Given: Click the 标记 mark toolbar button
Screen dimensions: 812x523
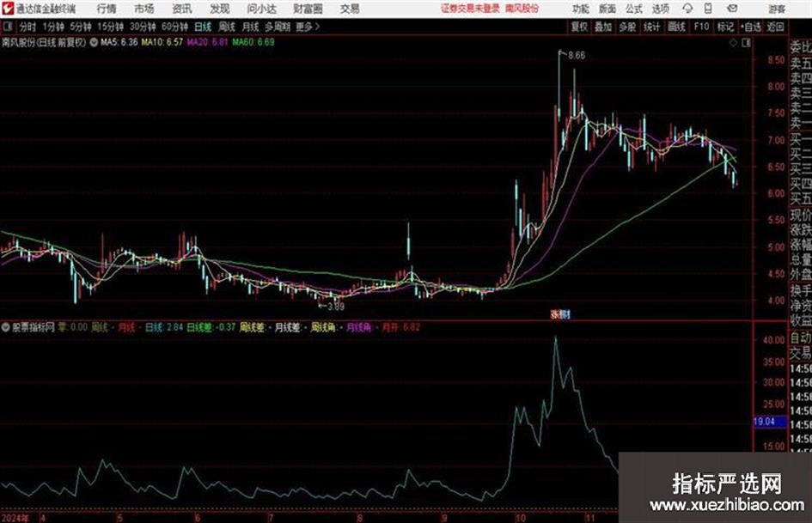Looking at the screenshot, I should 725,27.
